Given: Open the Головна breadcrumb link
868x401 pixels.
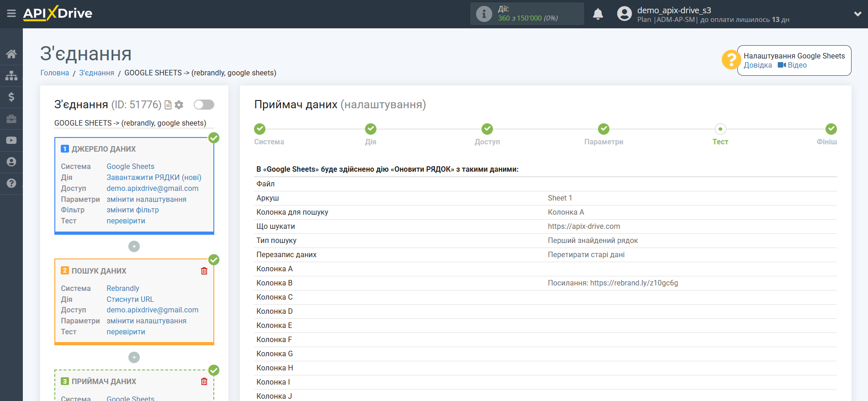Looking at the screenshot, I should click(55, 73).
